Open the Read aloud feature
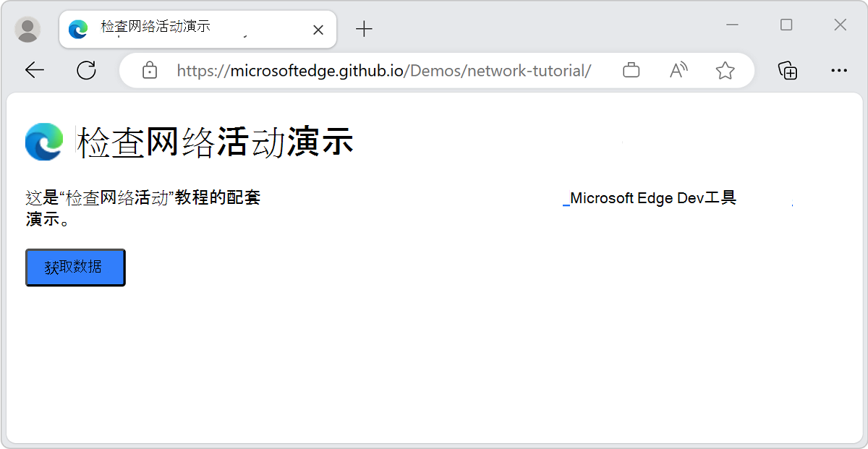This screenshot has width=868, height=449. coord(678,70)
